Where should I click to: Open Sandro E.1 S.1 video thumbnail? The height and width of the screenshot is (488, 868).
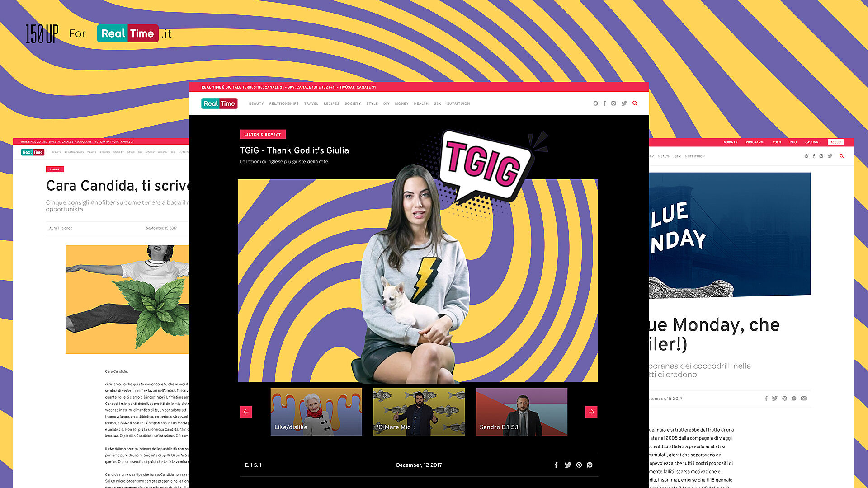tap(521, 412)
